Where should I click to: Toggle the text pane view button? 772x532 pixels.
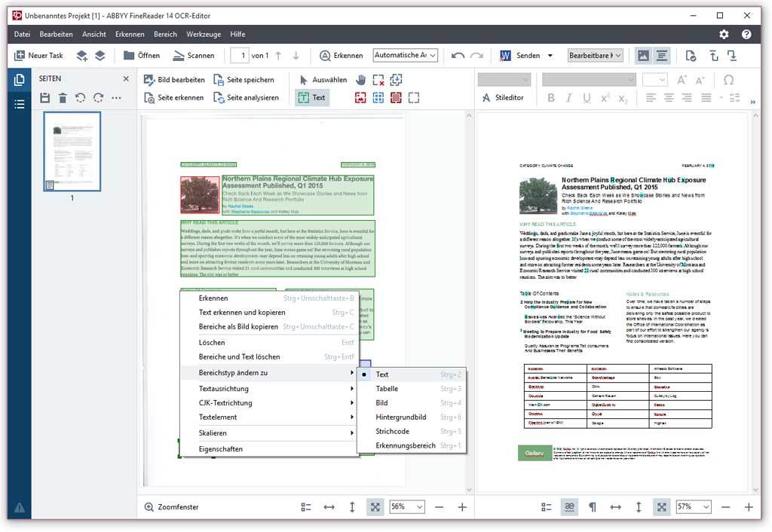click(662, 56)
